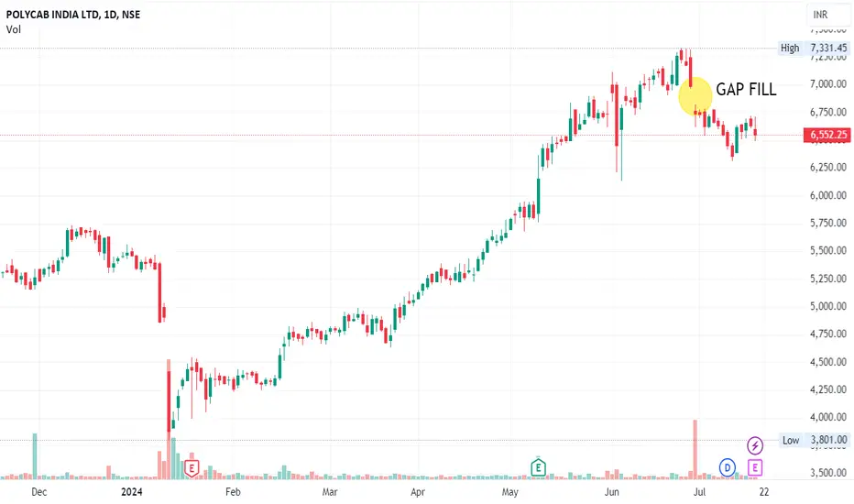Viewport: 854px width, 504px height.
Task: Open the blue dividend D marker in July
Action: [x=728, y=467]
